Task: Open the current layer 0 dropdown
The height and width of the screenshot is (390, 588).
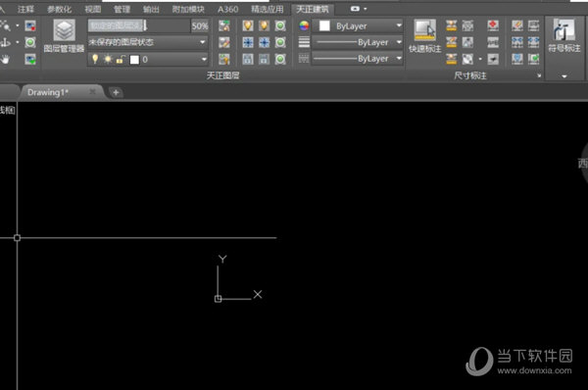Action: pyautogui.click(x=204, y=59)
